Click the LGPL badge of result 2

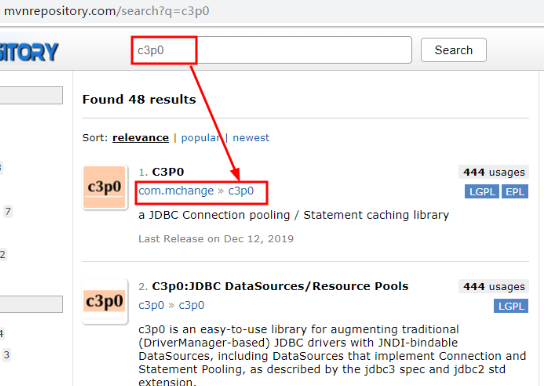511,306
